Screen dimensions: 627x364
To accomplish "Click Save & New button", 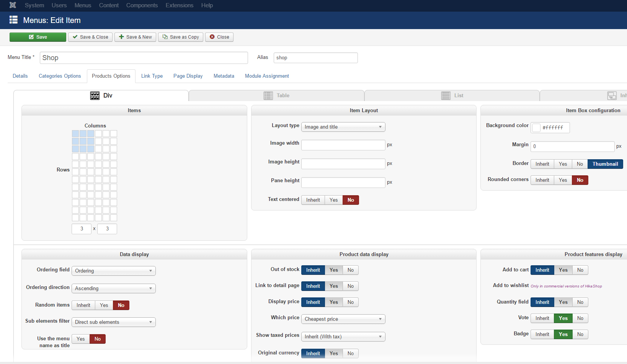I will point(135,37).
